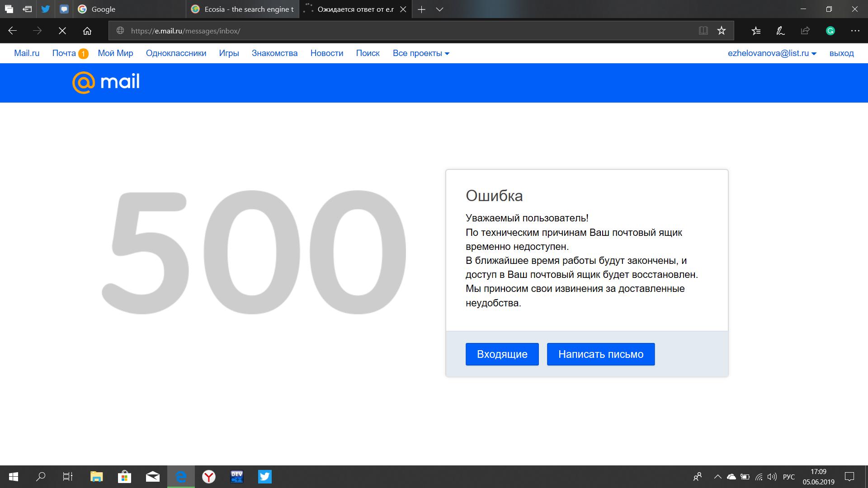868x488 pixels.
Task: Expand ezhelovanova@list.ru account dropdown
Action: (x=772, y=53)
